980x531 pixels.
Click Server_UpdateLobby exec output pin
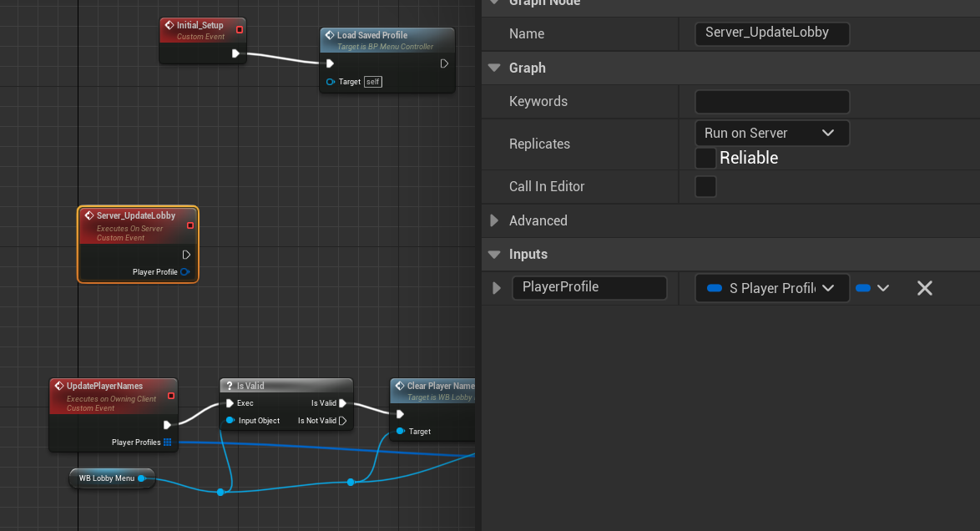[x=186, y=255]
